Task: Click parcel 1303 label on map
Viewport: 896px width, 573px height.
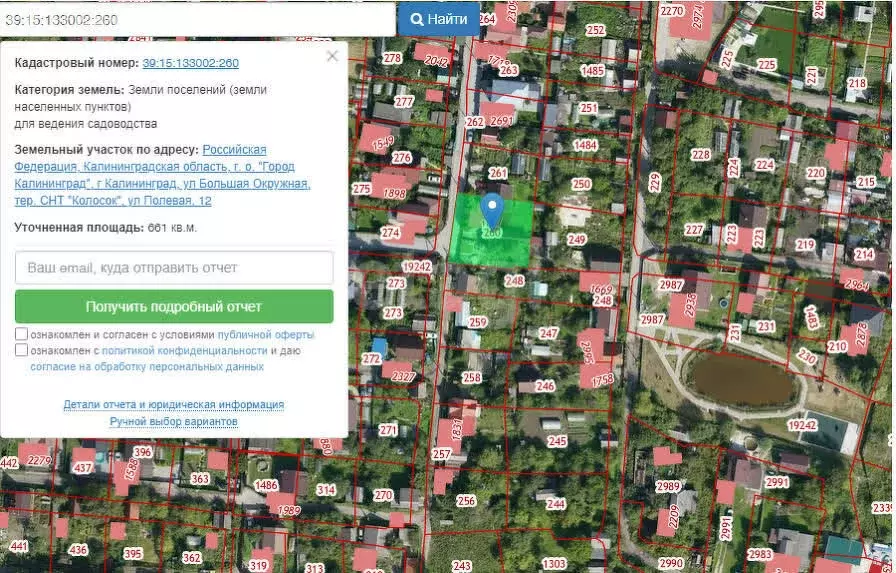Action: tap(553, 564)
